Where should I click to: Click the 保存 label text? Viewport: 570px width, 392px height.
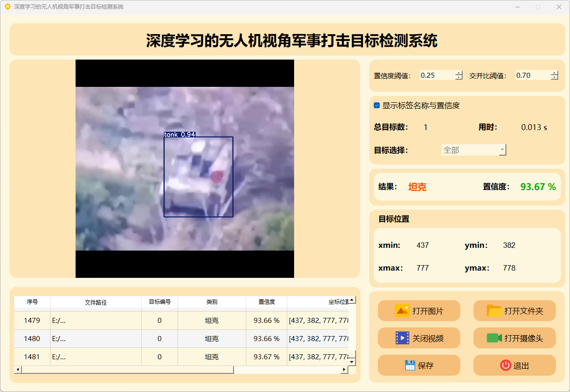[426, 366]
